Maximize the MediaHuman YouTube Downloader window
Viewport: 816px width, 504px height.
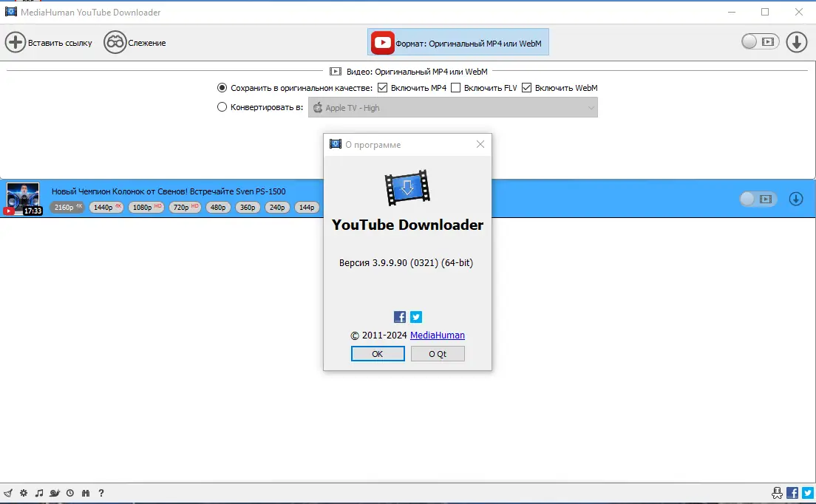[765, 12]
